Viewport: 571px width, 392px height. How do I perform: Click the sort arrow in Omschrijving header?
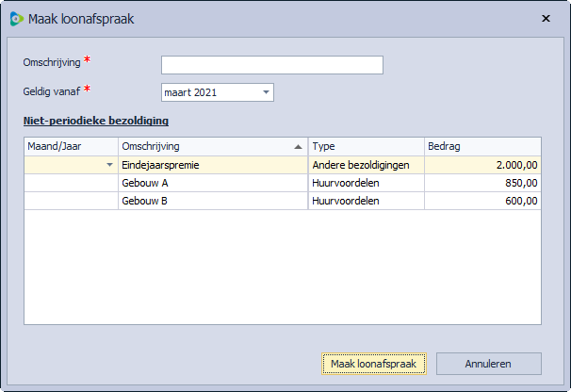coord(299,147)
